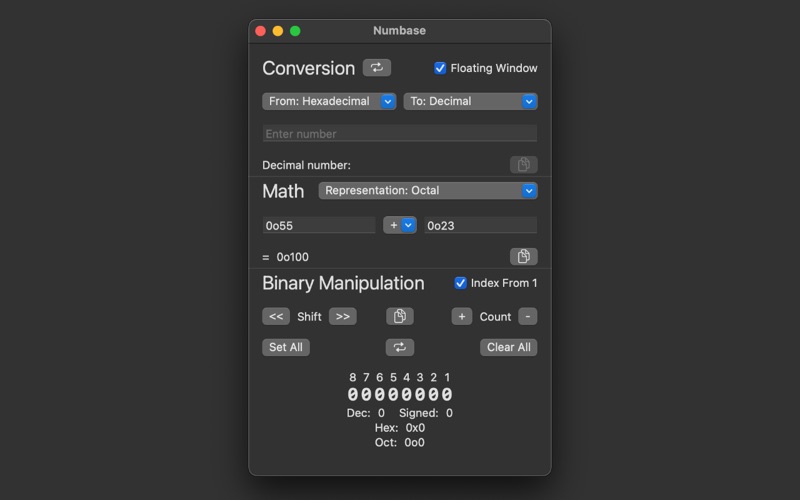Click the second operand field 0o23

tap(481, 225)
